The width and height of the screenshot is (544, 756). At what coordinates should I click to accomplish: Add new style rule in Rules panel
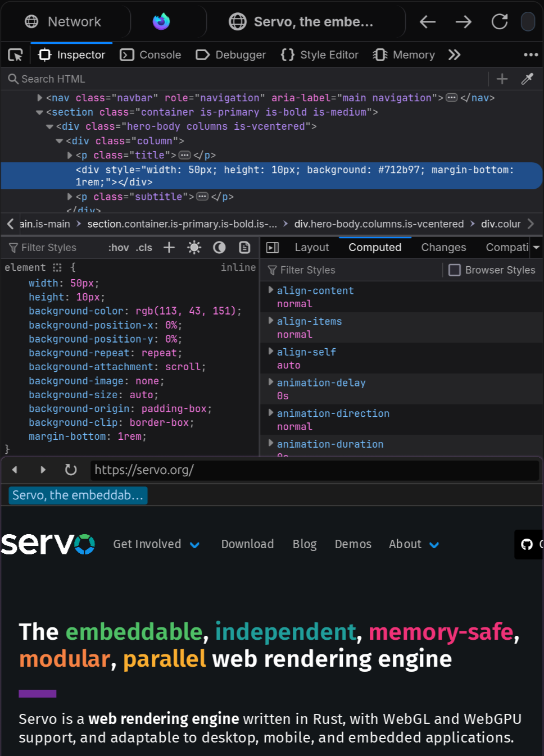point(169,248)
